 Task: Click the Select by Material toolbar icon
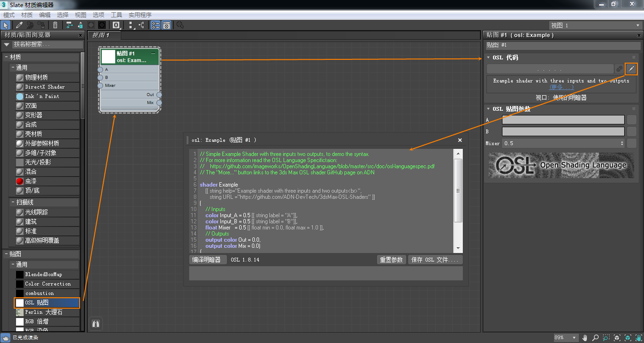click(180, 25)
